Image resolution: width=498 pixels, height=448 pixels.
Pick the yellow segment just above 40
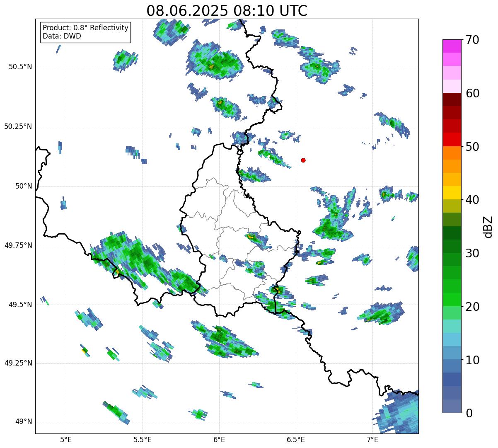[452, 193]
